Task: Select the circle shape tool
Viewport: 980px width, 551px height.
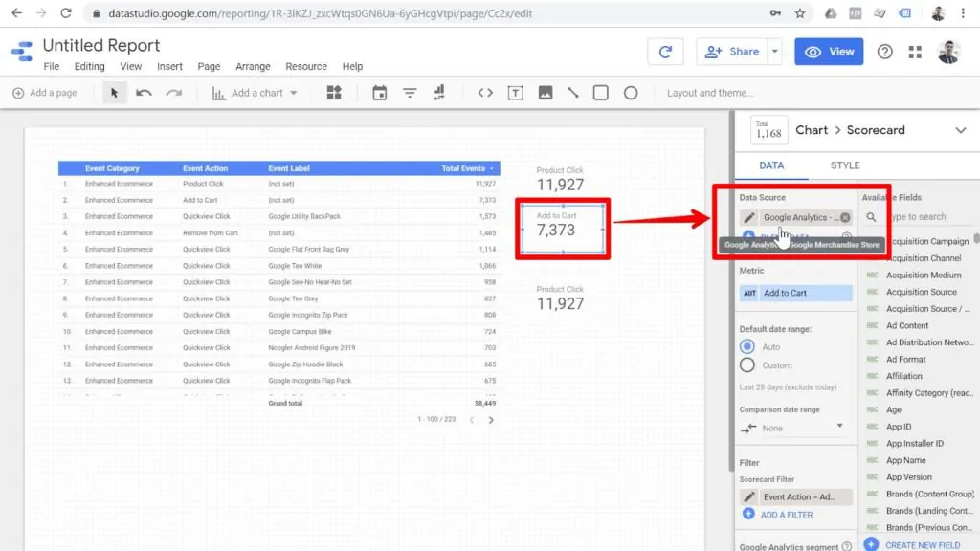Action: [631, 93]
